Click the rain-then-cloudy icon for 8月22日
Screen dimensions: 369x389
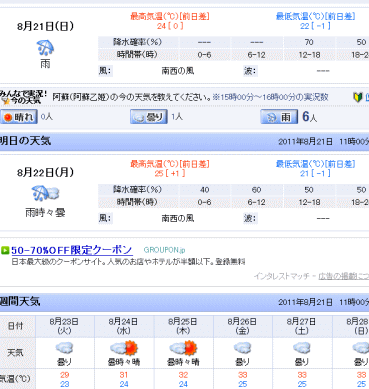(45, 194)
